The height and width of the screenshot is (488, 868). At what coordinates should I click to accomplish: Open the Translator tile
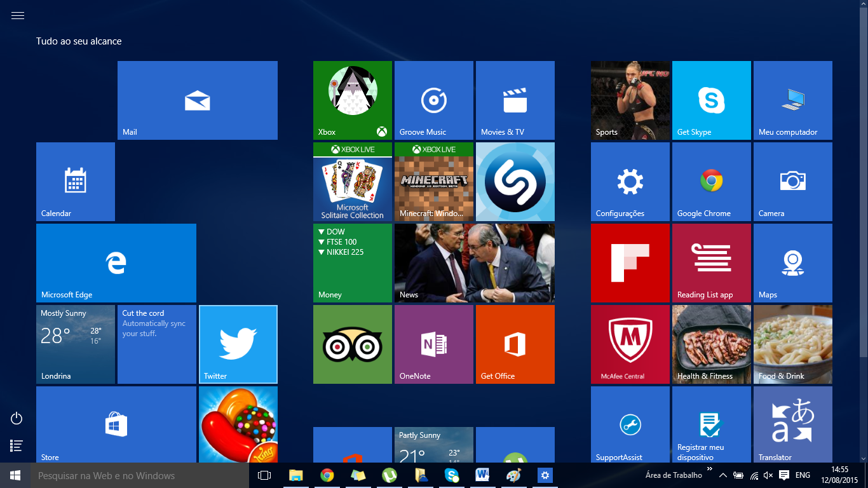(x=793, y=424)
